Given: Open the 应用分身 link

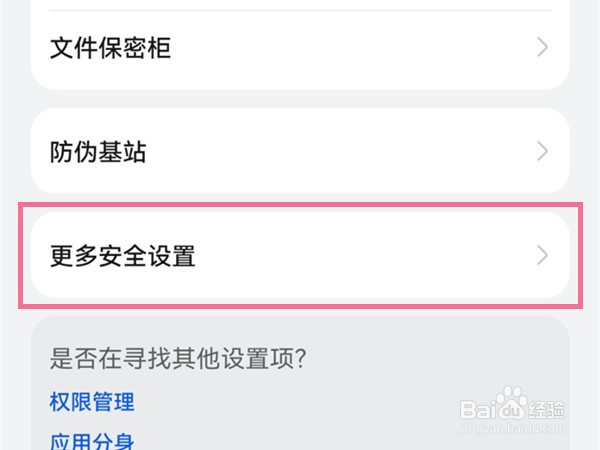Looking at the screenshot, I should coord(92,441).
